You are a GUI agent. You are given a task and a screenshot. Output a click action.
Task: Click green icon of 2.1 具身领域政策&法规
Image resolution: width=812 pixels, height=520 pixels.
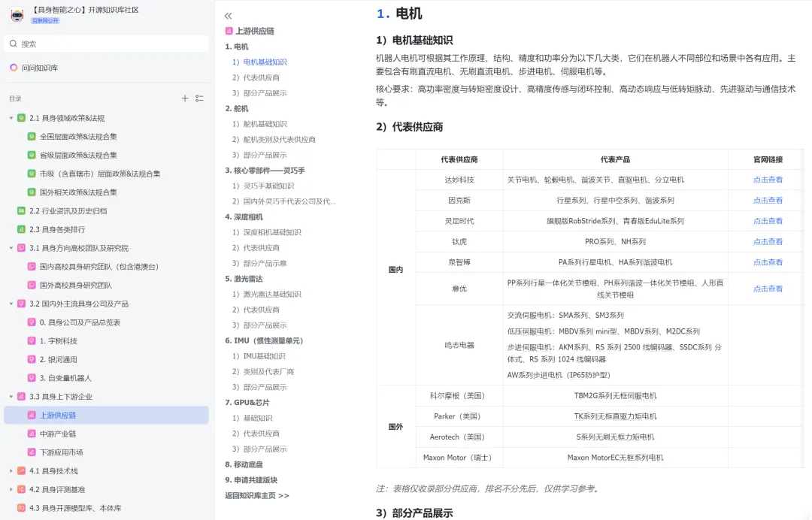(21, 118)
